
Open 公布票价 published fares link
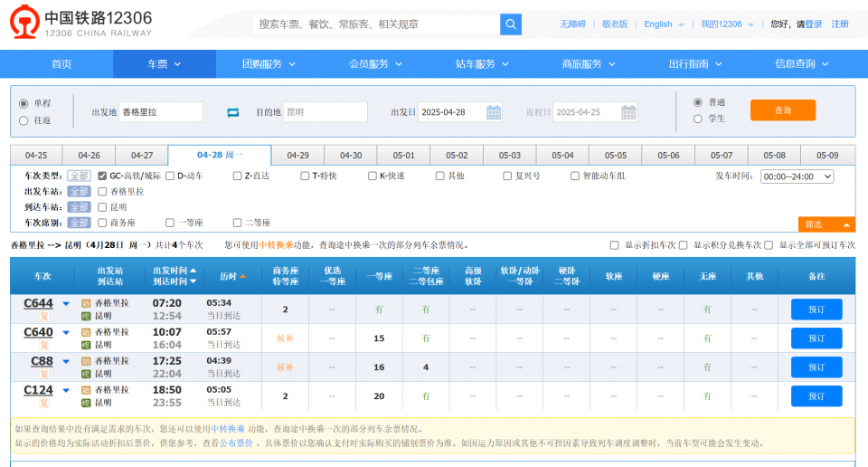tap(236, 443)
